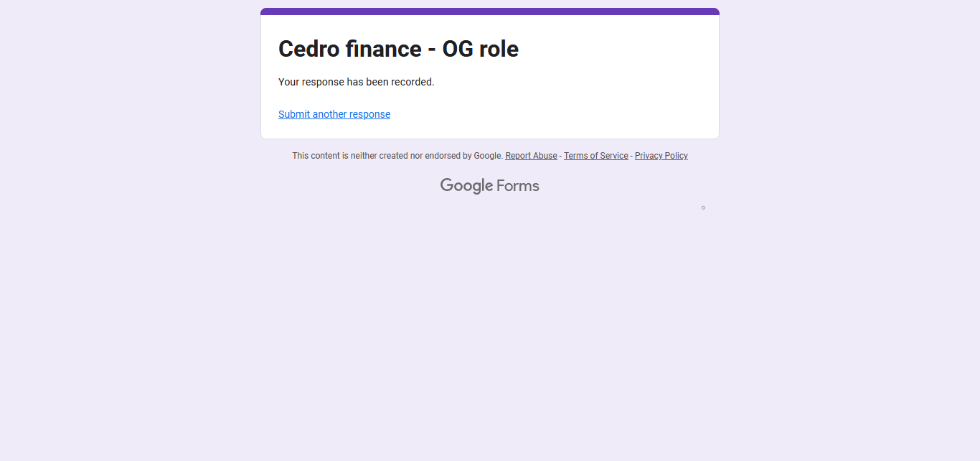Click the word Google in the disclaimer sentence
The width and height of the screenshot is (980, 461).
488,156
